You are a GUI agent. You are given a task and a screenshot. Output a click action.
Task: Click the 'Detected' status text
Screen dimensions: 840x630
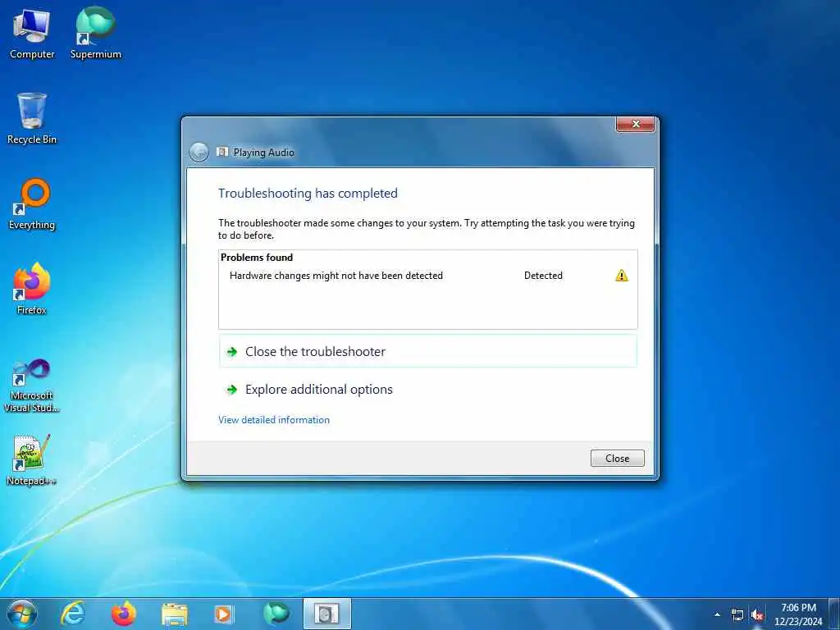(x=543, y=276)
